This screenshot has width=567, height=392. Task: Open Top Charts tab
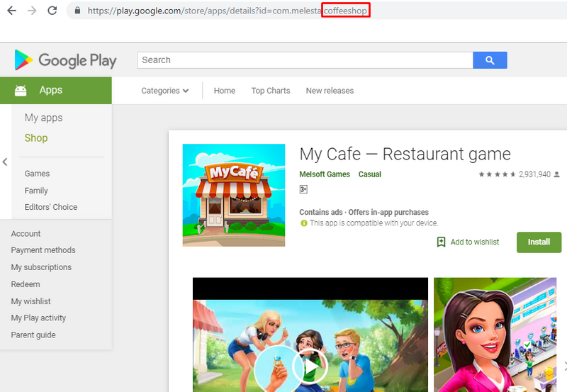(271, 91)
